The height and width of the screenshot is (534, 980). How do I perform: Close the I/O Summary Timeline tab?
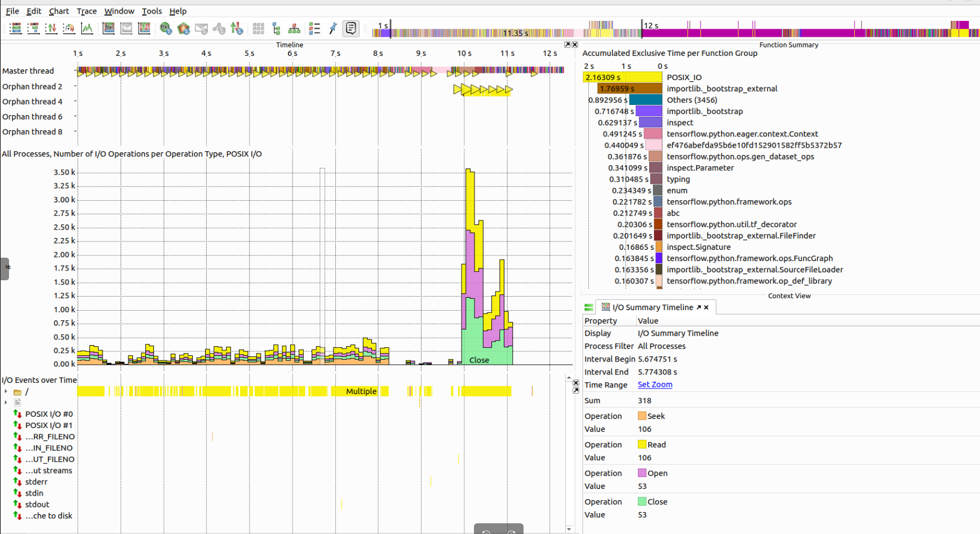click(x=706, y=307)
